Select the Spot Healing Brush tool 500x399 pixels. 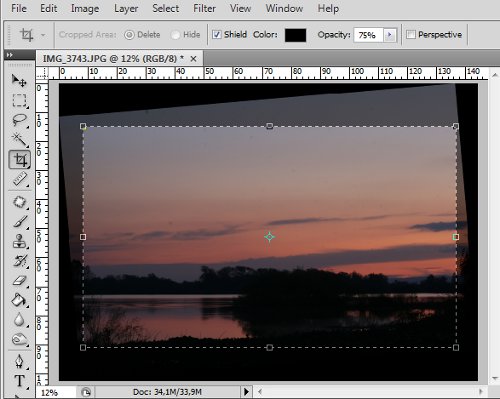[20, 202]
